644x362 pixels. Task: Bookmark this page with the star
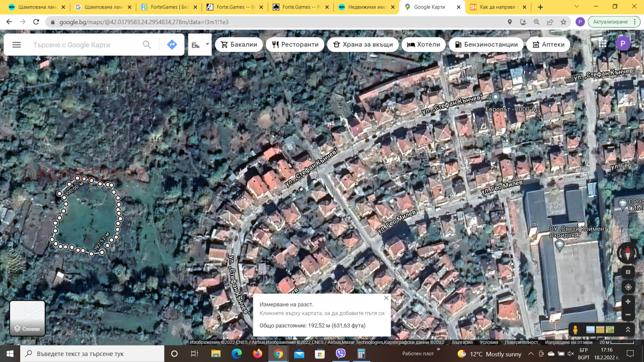tap(563, 22)
